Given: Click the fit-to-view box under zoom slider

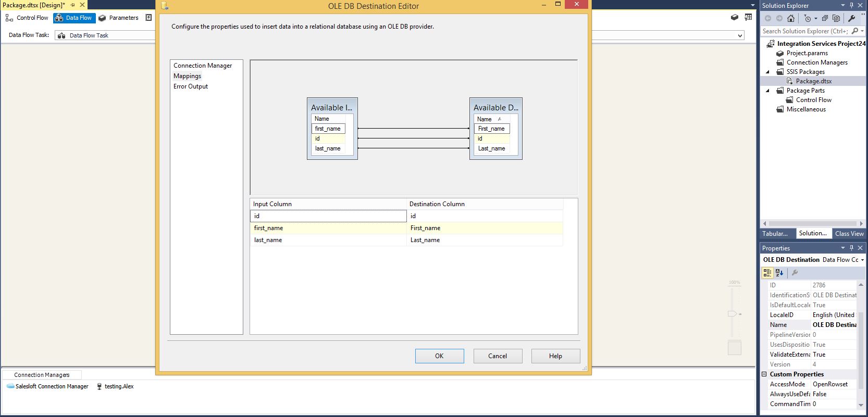Looking at the screenshot, I should [735, 348].
